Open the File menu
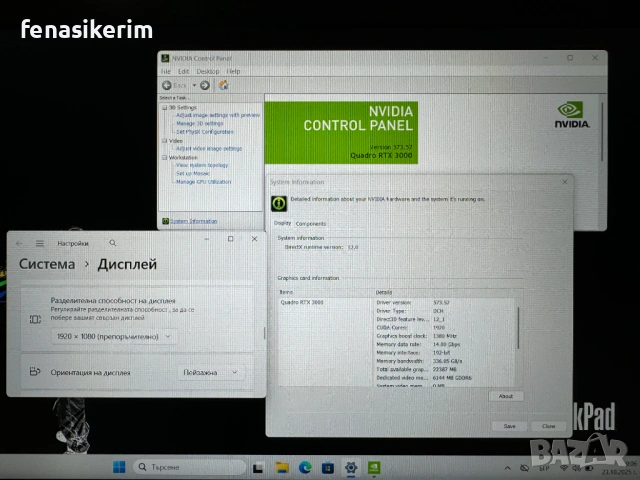Screen dimensions: 640x480 (x=166, y=71)
